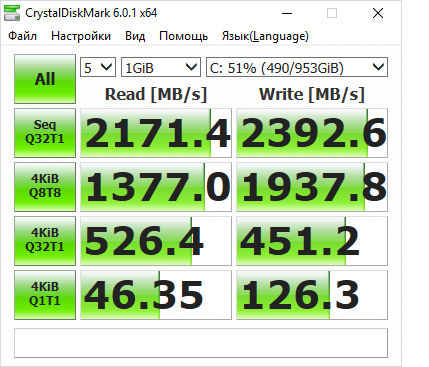Open the drive selector showing C: 51%
This screenshot has width=429, height=367.
tap(297, 67)
